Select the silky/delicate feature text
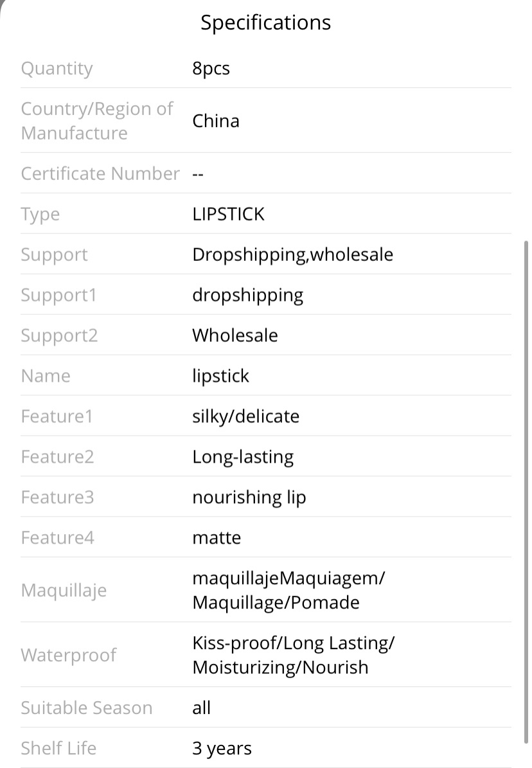 pos(245,416)
